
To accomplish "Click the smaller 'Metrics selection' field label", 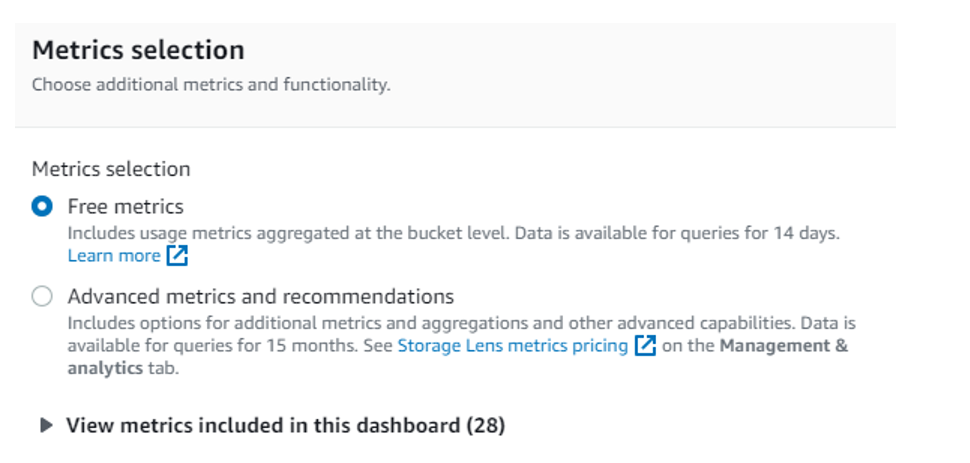I will tap(110, 169).
